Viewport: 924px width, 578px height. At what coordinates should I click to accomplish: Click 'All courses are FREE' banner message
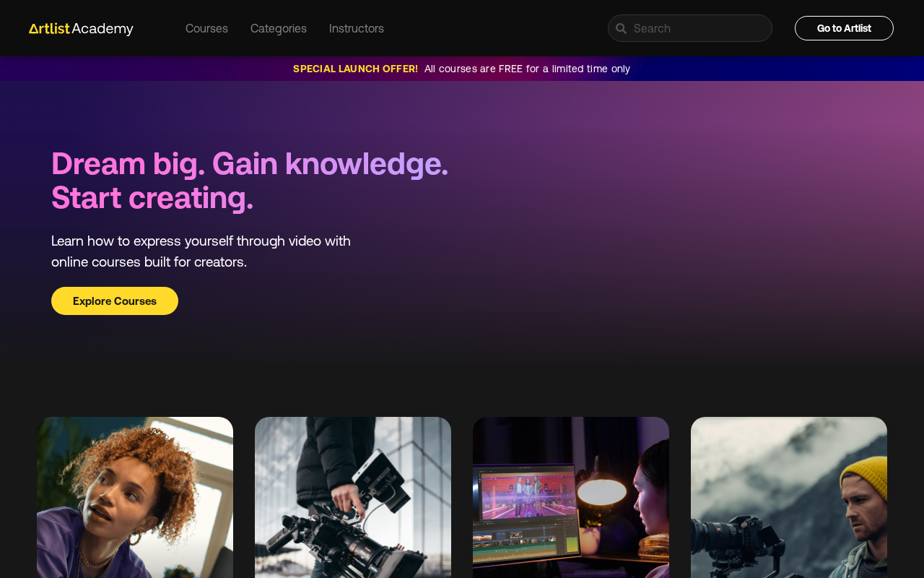(x=527, y=69)
